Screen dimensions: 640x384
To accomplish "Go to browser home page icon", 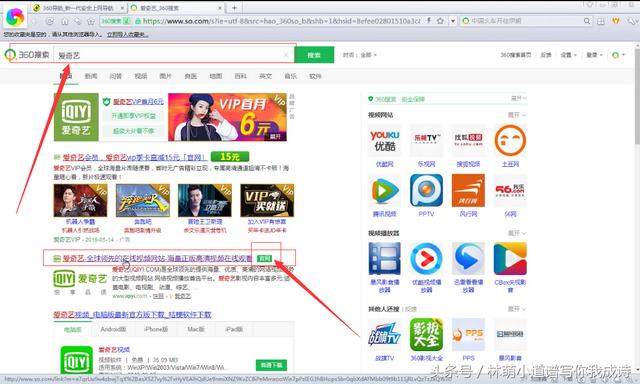I will coord(64,21).
